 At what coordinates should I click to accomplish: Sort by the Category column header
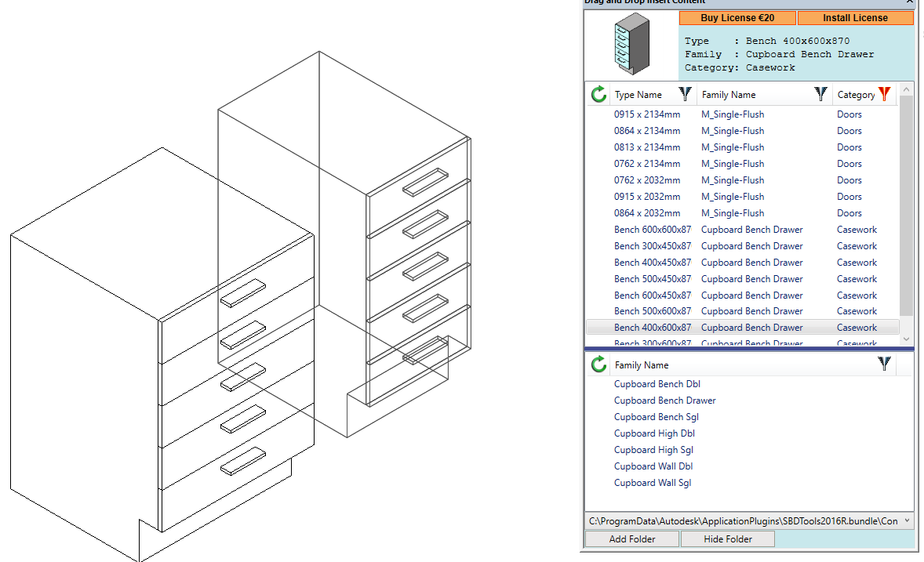857,94
